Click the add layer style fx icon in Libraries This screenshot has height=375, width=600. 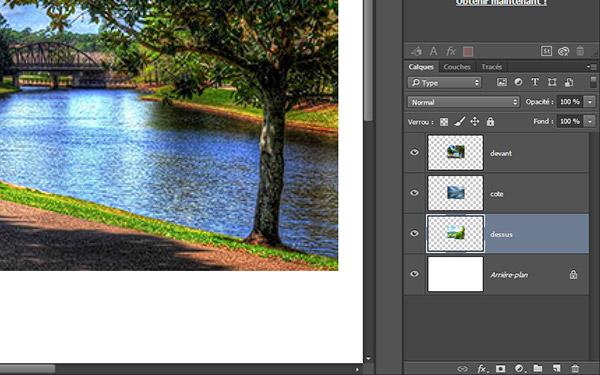pos(451,51)
